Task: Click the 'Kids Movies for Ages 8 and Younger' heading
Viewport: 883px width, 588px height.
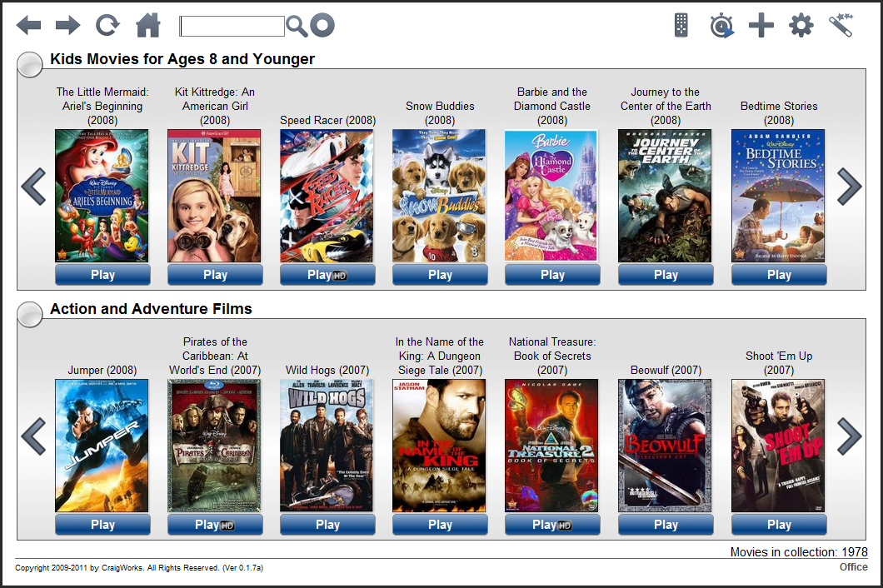Action: click(x=182, y=59)
